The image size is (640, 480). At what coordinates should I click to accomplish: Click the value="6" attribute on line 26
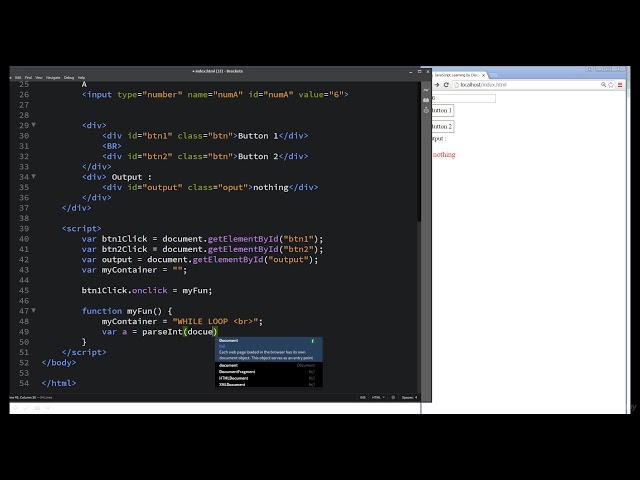[321, 94]
